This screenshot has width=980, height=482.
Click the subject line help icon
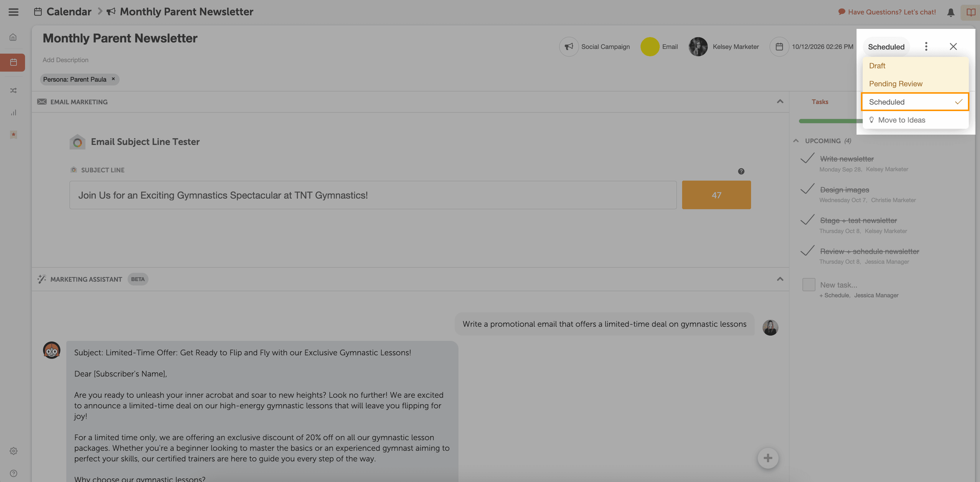(741, 171)
